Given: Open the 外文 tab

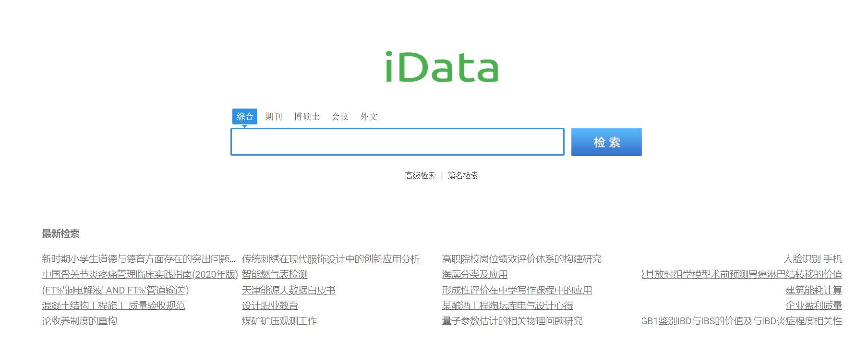Looking at the screenshot, I should click(369, 117).
